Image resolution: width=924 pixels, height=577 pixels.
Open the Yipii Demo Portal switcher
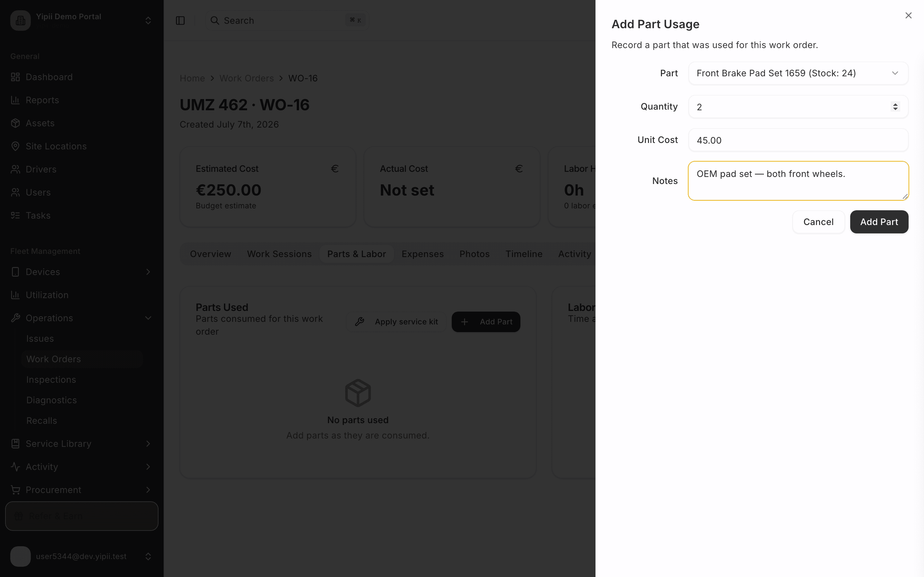(82, 21)
